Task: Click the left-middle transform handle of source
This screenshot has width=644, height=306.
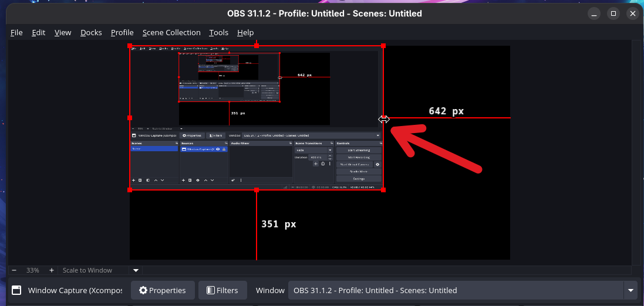Action: click(x=130, y=118)
